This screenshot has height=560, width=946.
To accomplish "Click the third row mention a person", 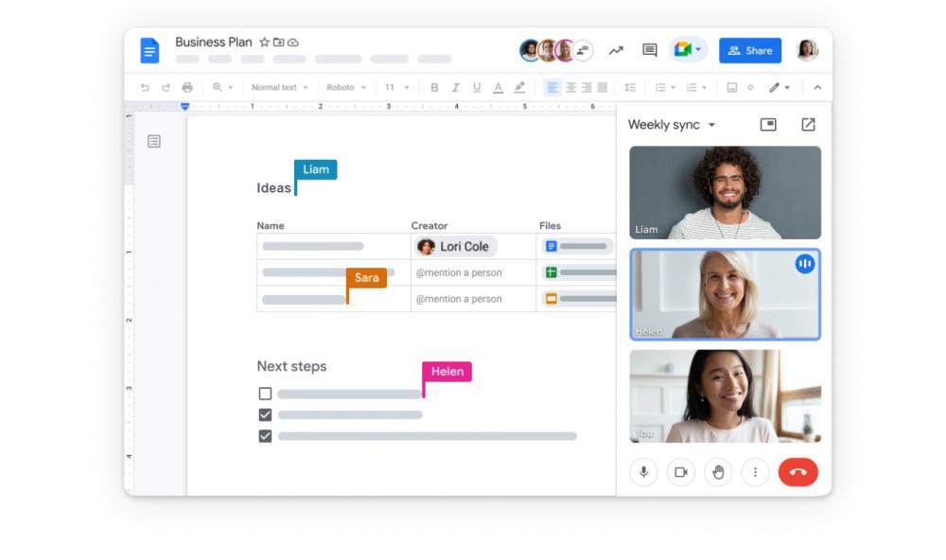I will pyautogui.click(x=459, y=299).
